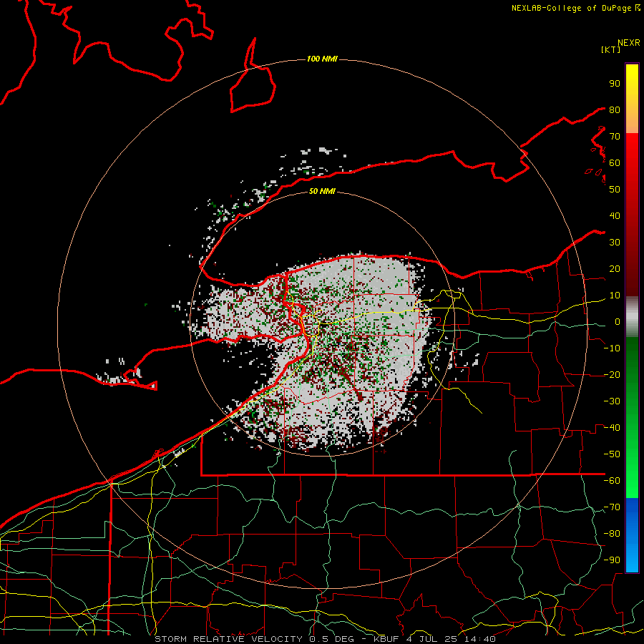Click the "100 NMI" range ring label
This screenshot has height=644, width=644.
pyautogui.click(x=322, y=59)
